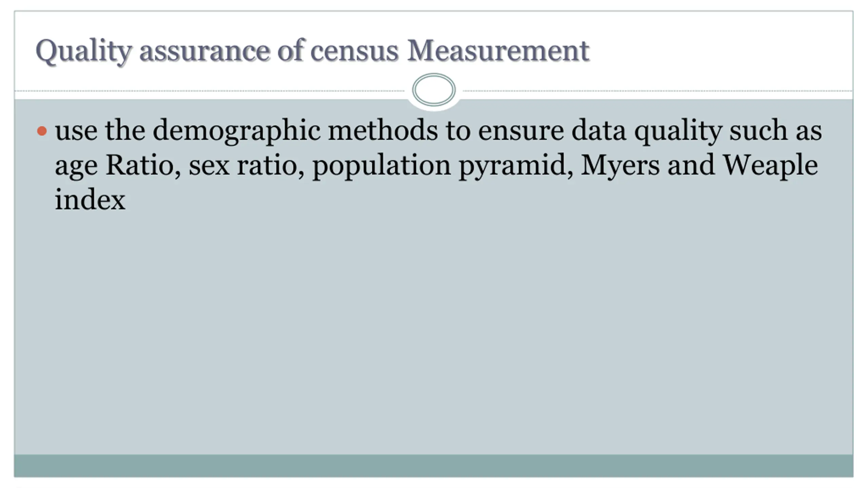Screen dimensions: 868x488
Task: Click the word 'census' in the title
Action: tap(354, 51)
